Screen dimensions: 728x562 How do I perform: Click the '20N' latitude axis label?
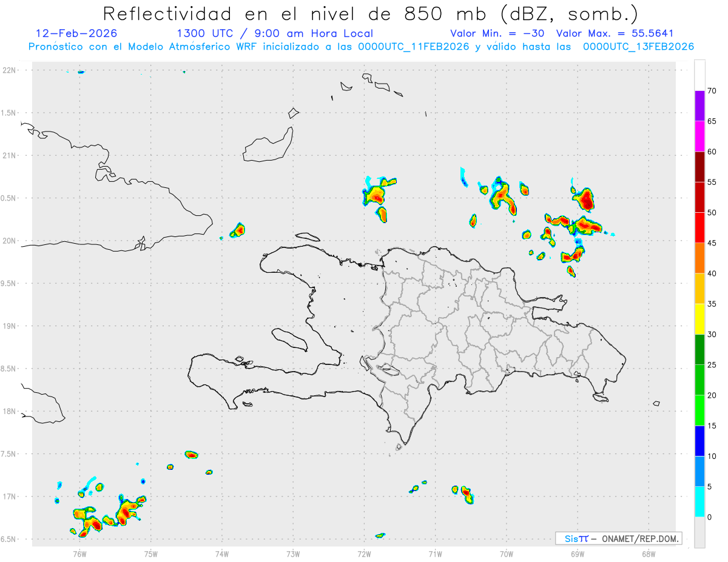point(10,241)
